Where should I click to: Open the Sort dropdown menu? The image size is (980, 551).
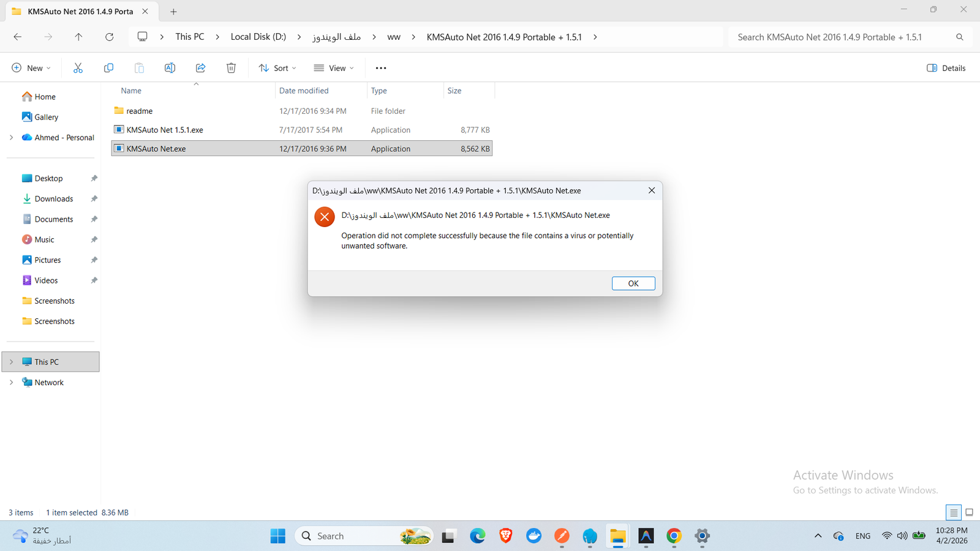click(x=277, y=68)
